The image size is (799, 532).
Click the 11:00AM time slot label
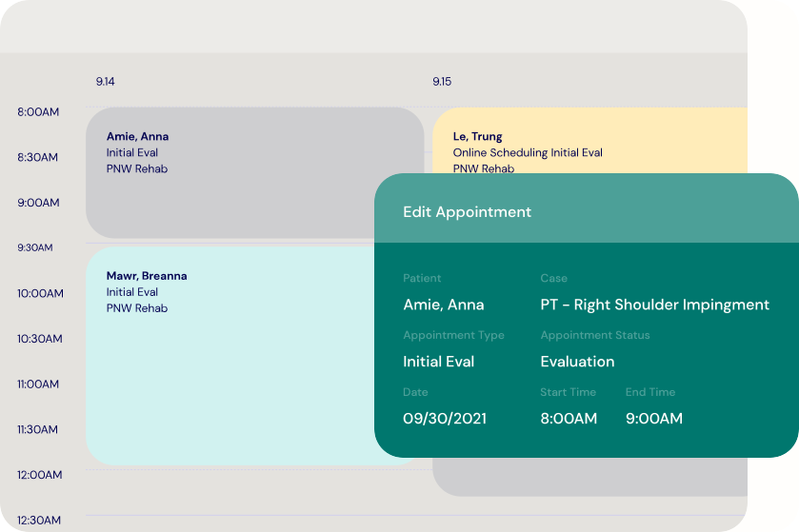(x=38, y=384)
